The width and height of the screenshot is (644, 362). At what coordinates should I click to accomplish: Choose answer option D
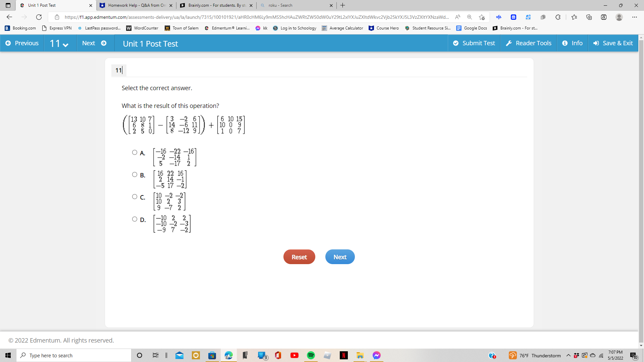[x=135, y=219]
